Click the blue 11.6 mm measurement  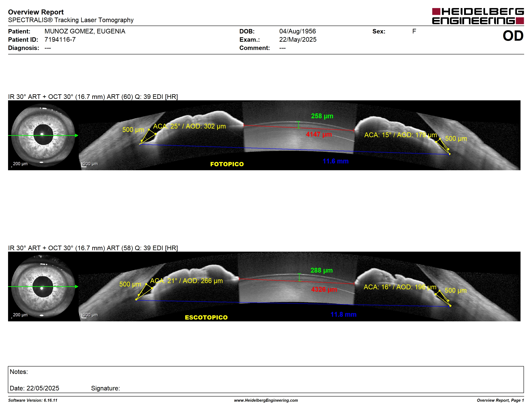tap(336, 161)
